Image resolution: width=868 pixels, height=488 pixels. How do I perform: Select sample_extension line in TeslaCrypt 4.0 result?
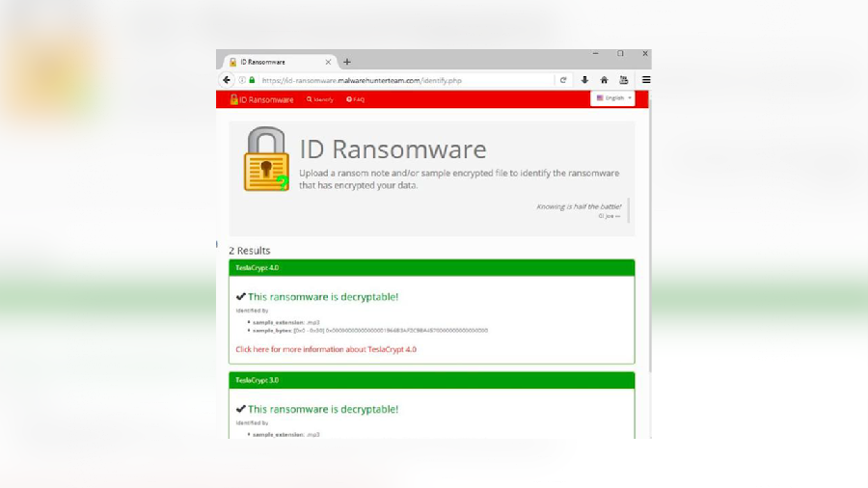pyautogui.click(x=285, y=322)
